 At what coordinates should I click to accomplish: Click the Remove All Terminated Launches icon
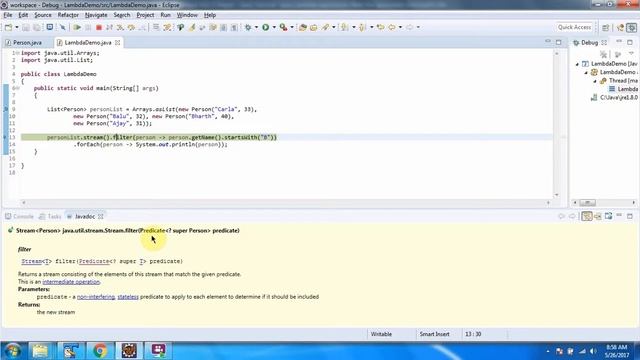click(604, 54)
